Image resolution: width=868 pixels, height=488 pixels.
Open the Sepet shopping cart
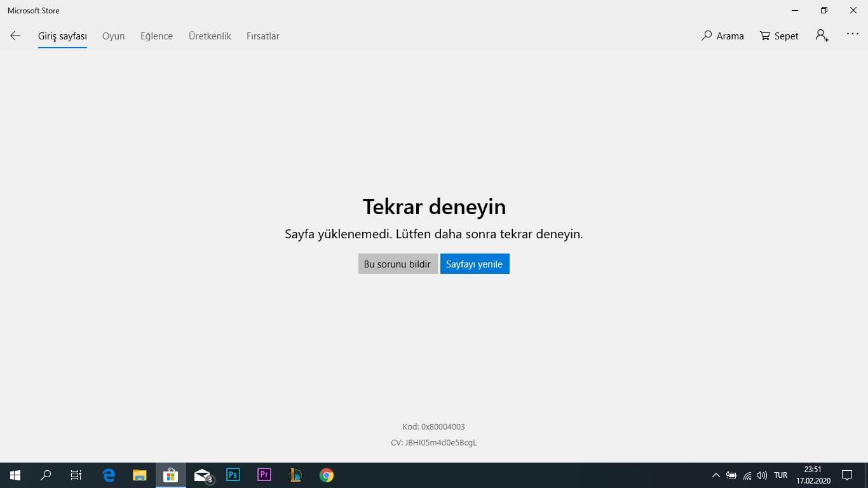click(779, 36)
